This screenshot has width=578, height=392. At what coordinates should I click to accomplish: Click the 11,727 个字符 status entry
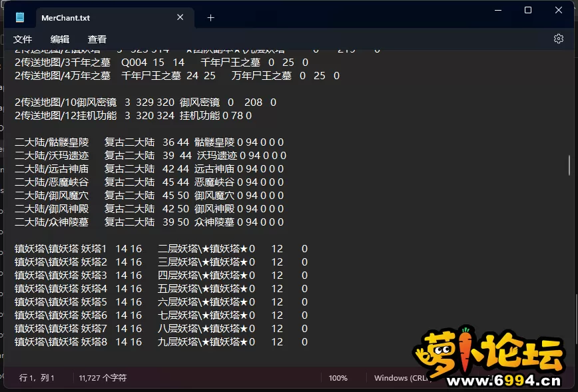tap(103, 377)
